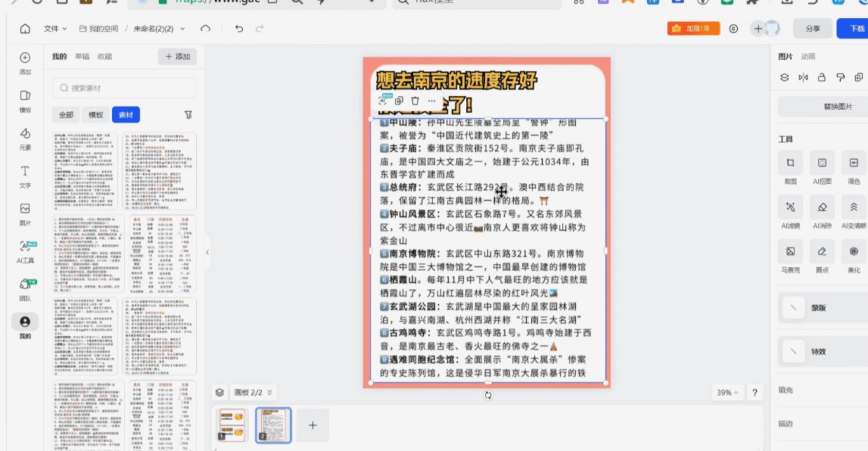Image resolution: width=868 pixels, height=451 pixels.
Task: Go to home via the house icon
Action: [25, 29]
